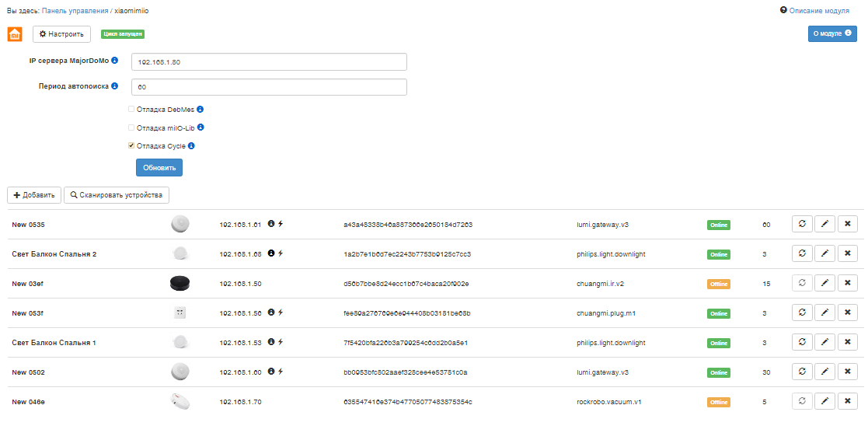This screenshot has width=868, height=426.
Task: Click the gateway thumbnail for New 0535
Action: click(x=180, y=225)
